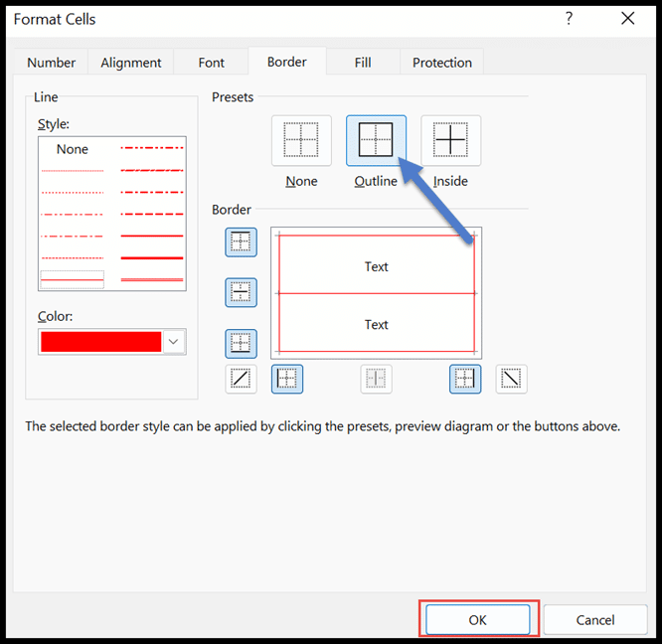Toggle the right border button
Viewport: 662px width, 644px height.
click(465, 379)
